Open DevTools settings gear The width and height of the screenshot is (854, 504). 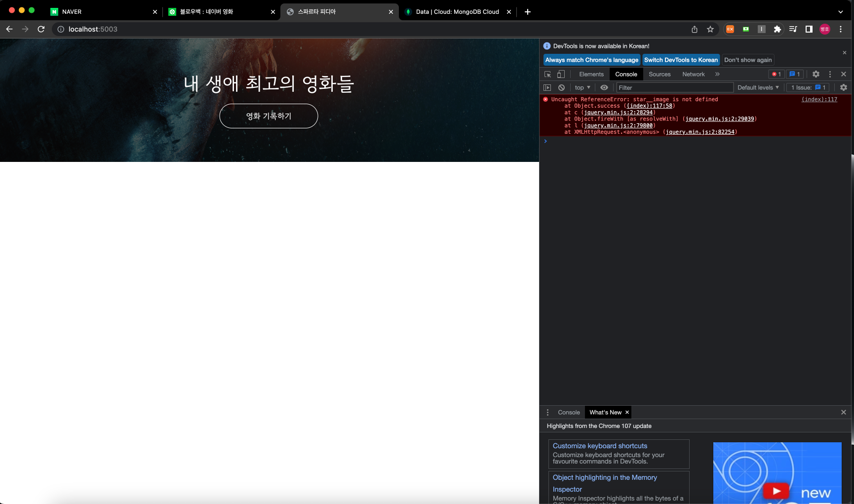click(x=816, y=74)
